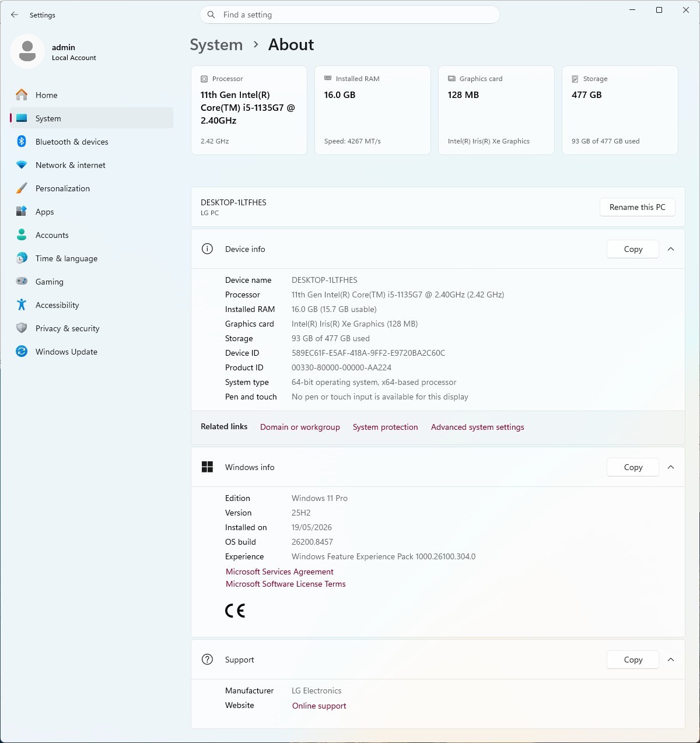Collapse the Windows info section chevron
Image resolution: width=700 pixels, height=743 pixels.
(x=671, y=467)
